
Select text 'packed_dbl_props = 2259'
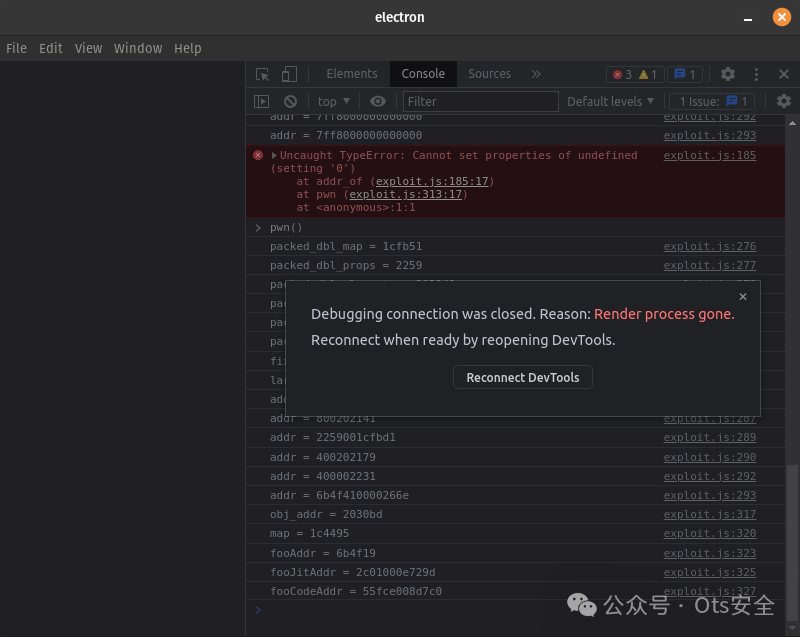(346, 265)
